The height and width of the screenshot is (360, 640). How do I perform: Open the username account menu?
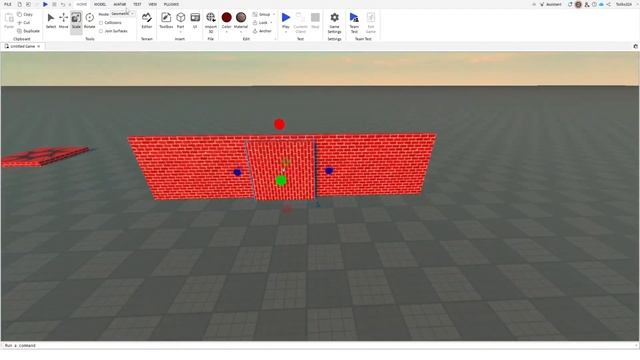tap(624, 4)
